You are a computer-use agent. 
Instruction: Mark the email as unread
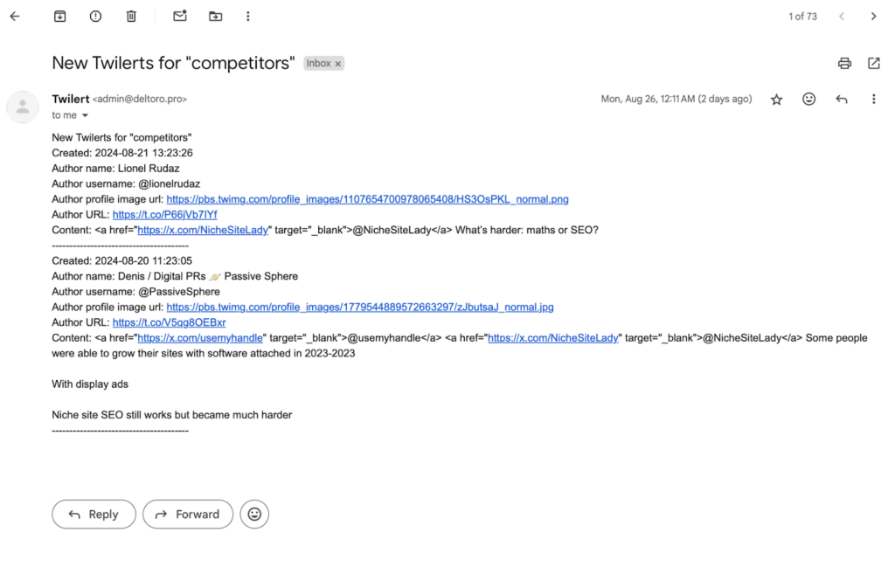(x=179, y=16)
